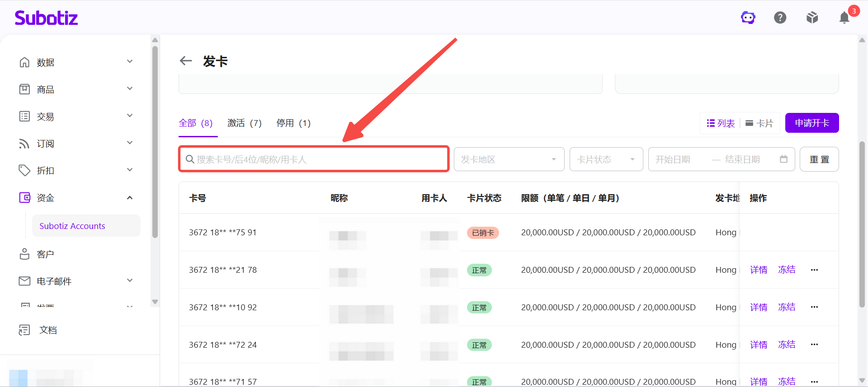This screenshot has width=868, height=387.
Task: Open 详情 for card ending 10 92
Action: tap(759, 307)
